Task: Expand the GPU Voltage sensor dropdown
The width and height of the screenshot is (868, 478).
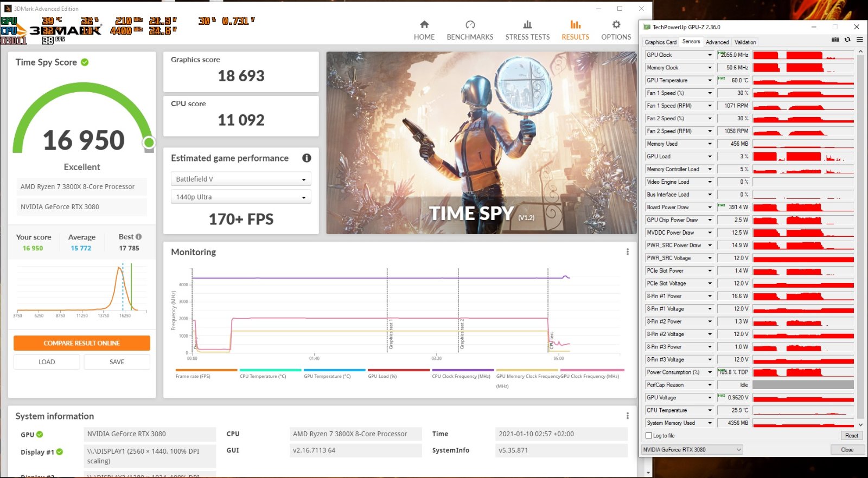Action: pyautogui.click(x=710, y=397)
